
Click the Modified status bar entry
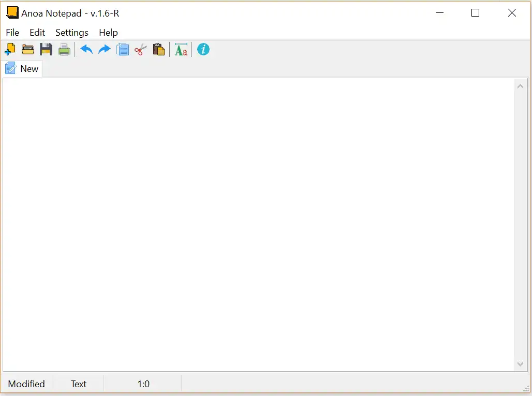[26, 384]
